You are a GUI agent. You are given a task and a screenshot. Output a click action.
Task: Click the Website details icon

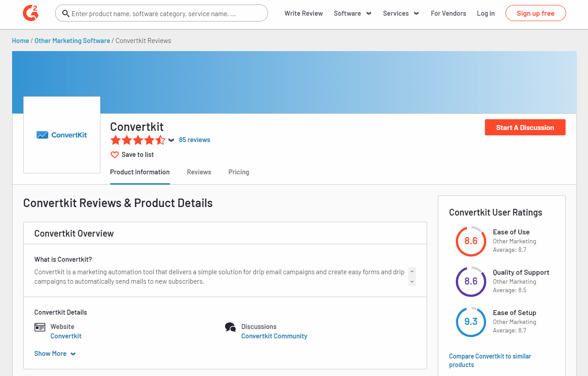tap(40, 327)
